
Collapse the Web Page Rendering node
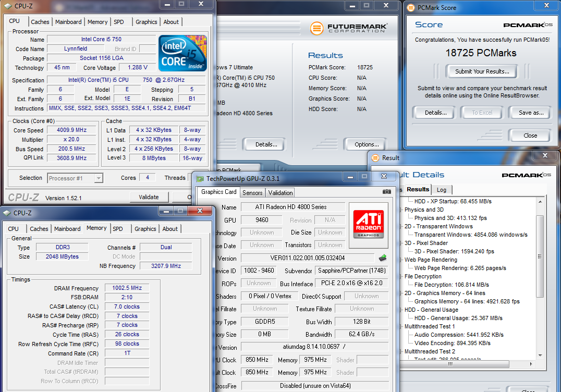[401, 260]
